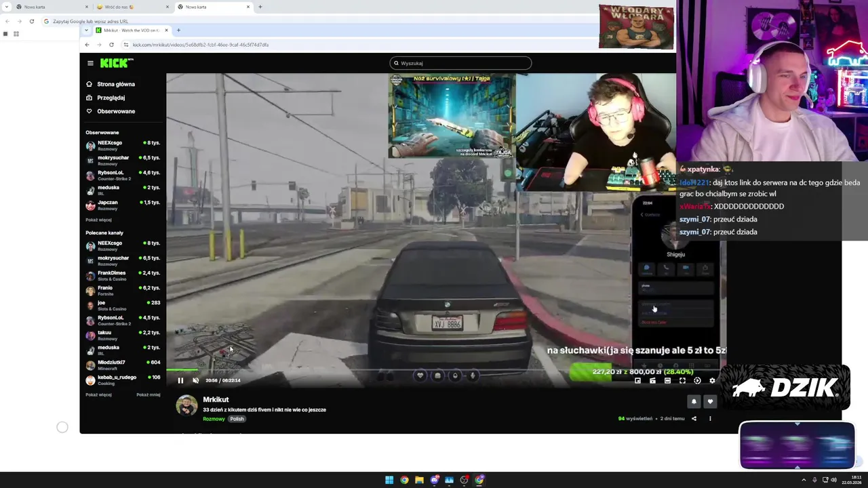The width and height of the screenshot is (868, 488).
Task: Enter fullscreen mode in player
Action: coord(682,381)
